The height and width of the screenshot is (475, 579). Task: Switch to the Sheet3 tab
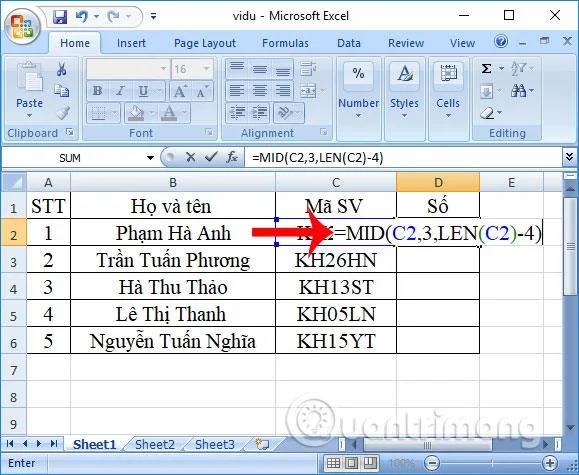click(215, 444)
